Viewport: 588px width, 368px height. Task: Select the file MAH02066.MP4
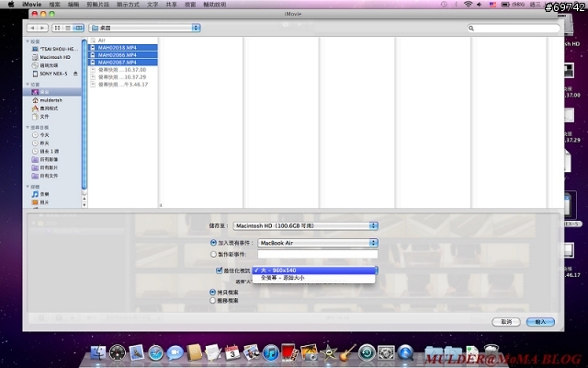click(x=123, y=55)
